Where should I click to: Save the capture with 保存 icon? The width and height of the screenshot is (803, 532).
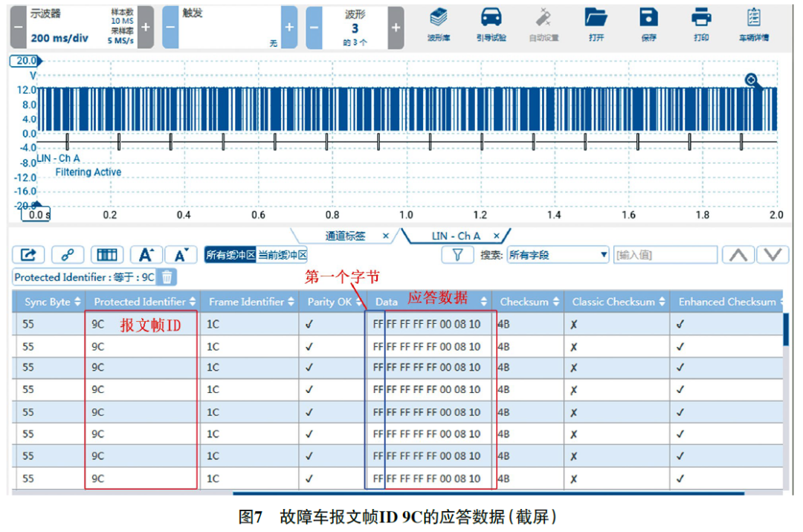click(x=648, y=24)
